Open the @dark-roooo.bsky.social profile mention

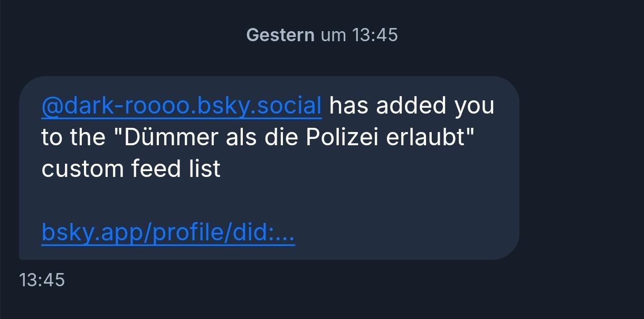pyautogui.click(x=181, y=106)
